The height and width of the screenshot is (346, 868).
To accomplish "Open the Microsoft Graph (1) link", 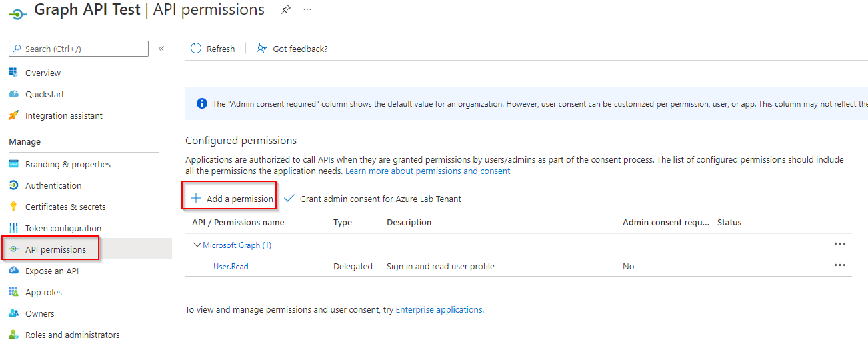I will (237, 245).
